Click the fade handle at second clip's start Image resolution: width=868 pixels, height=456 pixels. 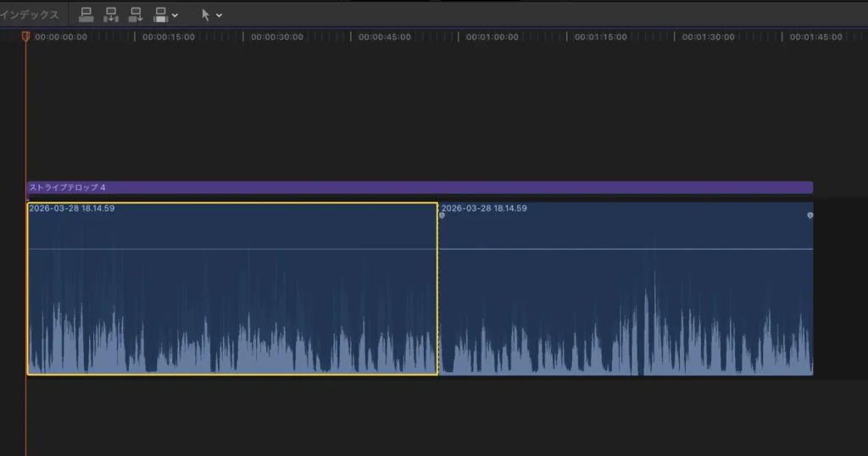442,215
